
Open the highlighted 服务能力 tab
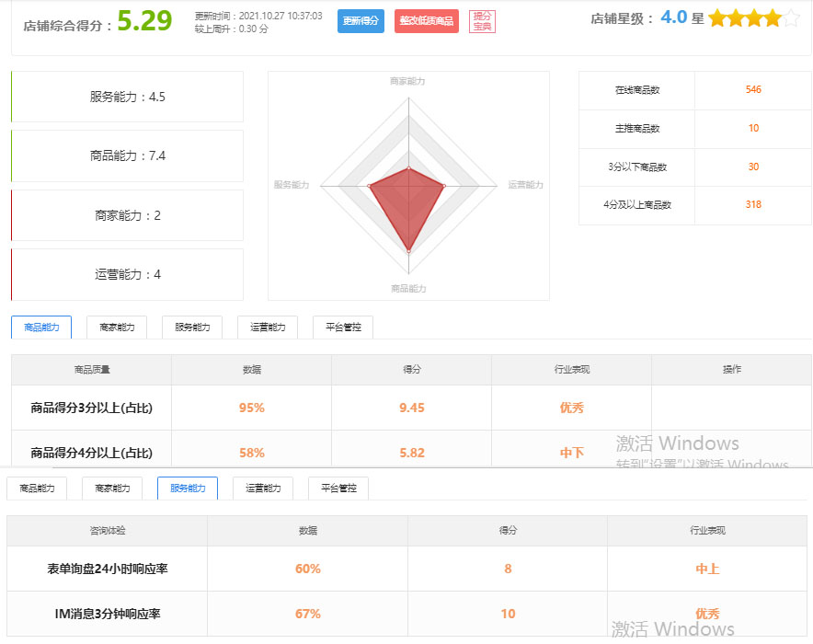click(187, 489)
